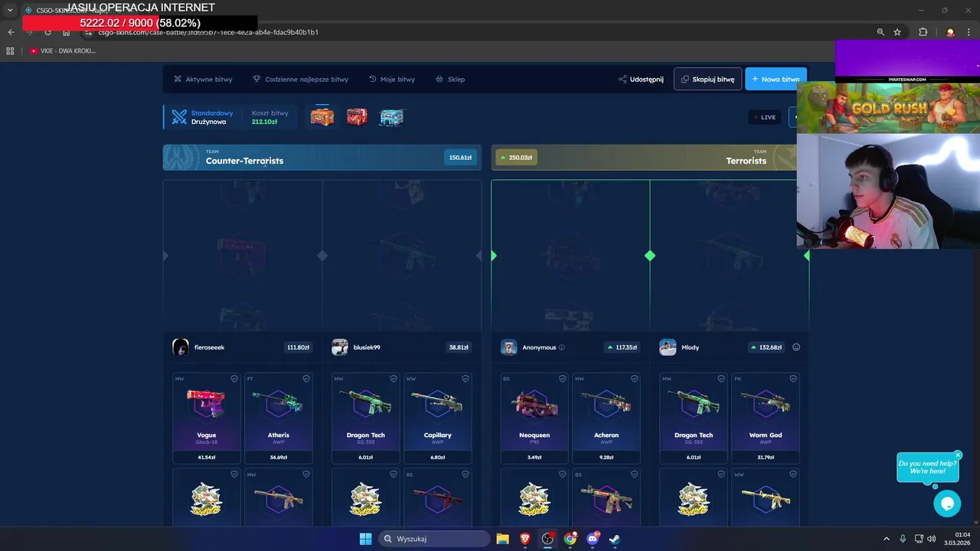980x551 pixels.
Task: Click the browser home button
Action: [x=66, y=32]
